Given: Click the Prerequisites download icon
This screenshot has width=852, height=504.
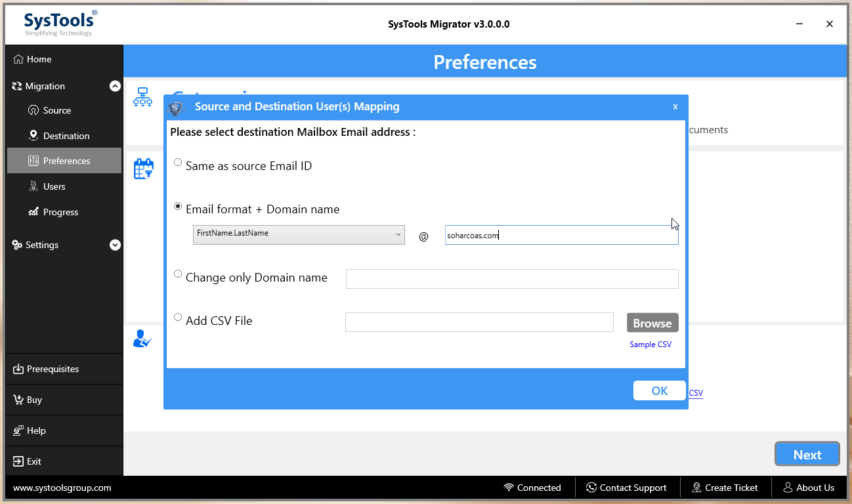Looking at the screenshot, I should [18, 369].
